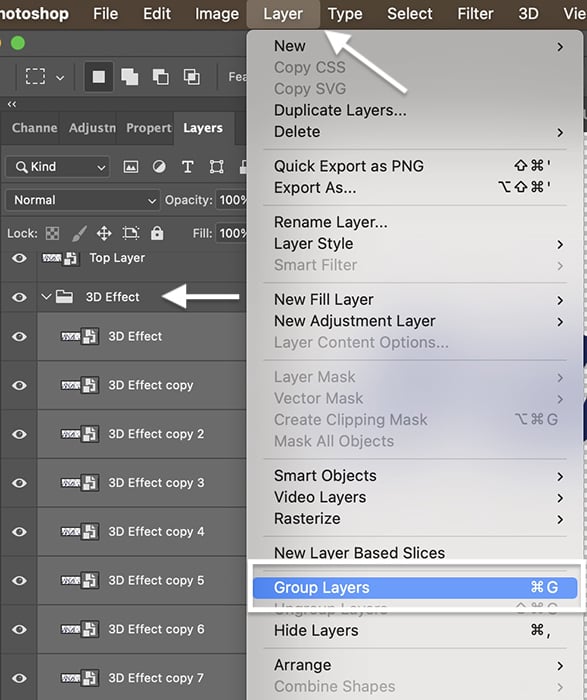
Task: Click the Opacity value field
Action: (x=231, y=200)
